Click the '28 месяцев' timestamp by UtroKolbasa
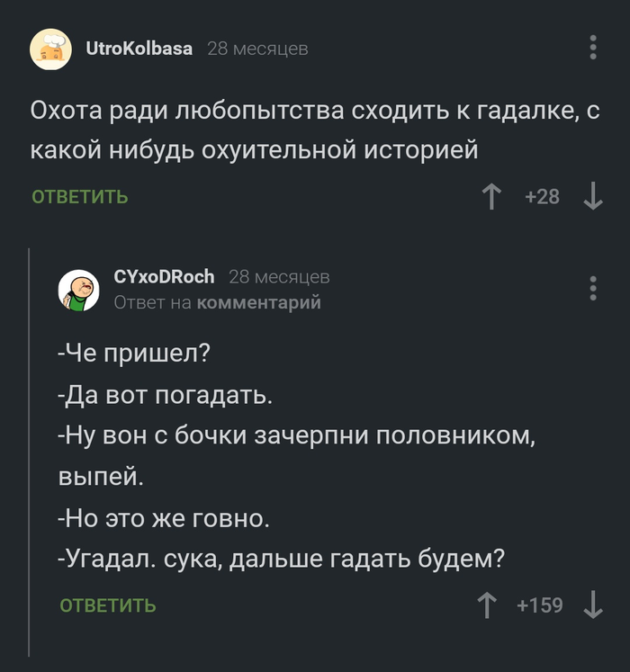This screenshot has height=672, width=630. [x=257, y=49]
